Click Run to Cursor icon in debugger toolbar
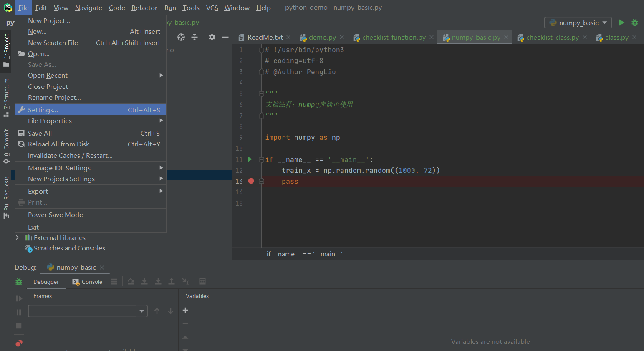The width and height of the screenshot is (644, 351). click(x=186, y=281)
